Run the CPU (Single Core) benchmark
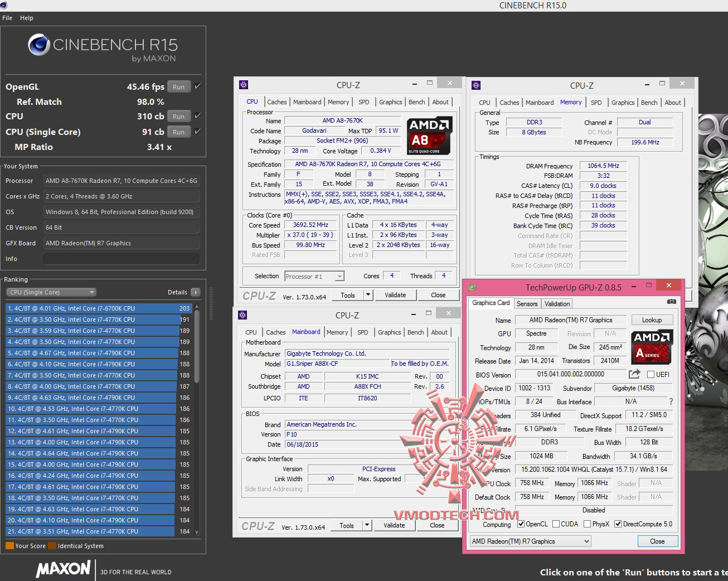The image size is (728, 581). pyautogui.click(x=178, y=132)
